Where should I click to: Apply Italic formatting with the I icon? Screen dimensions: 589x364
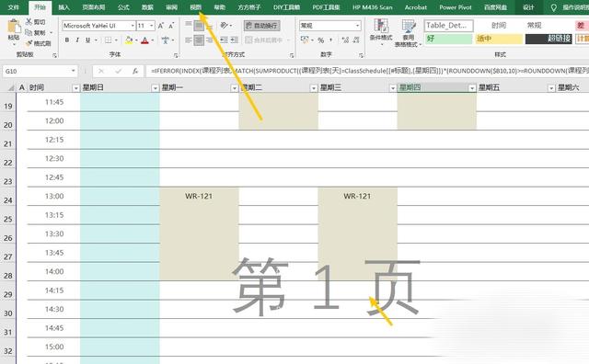(x=77, y=40)
